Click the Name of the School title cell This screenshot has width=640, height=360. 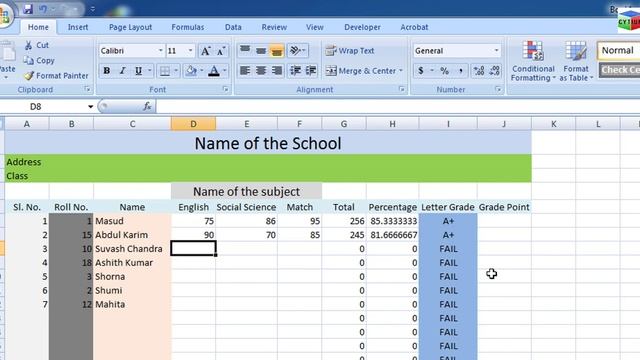(268, 143)
